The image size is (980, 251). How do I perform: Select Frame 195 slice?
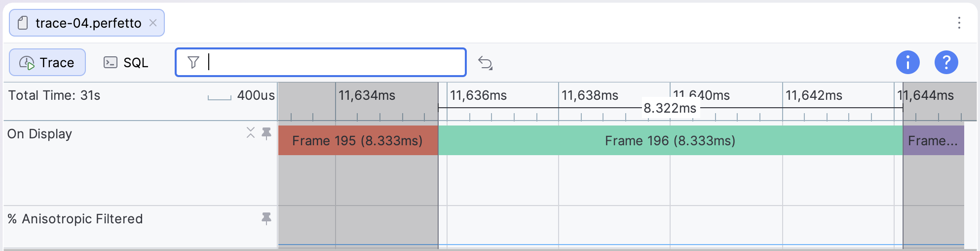(358, 140)
